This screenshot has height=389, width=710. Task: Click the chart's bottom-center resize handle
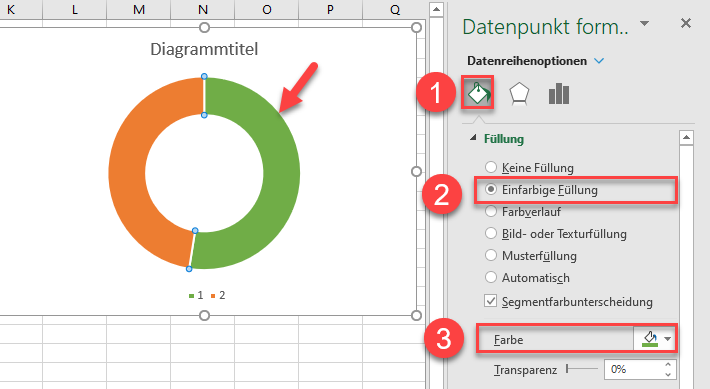(204, 315)
